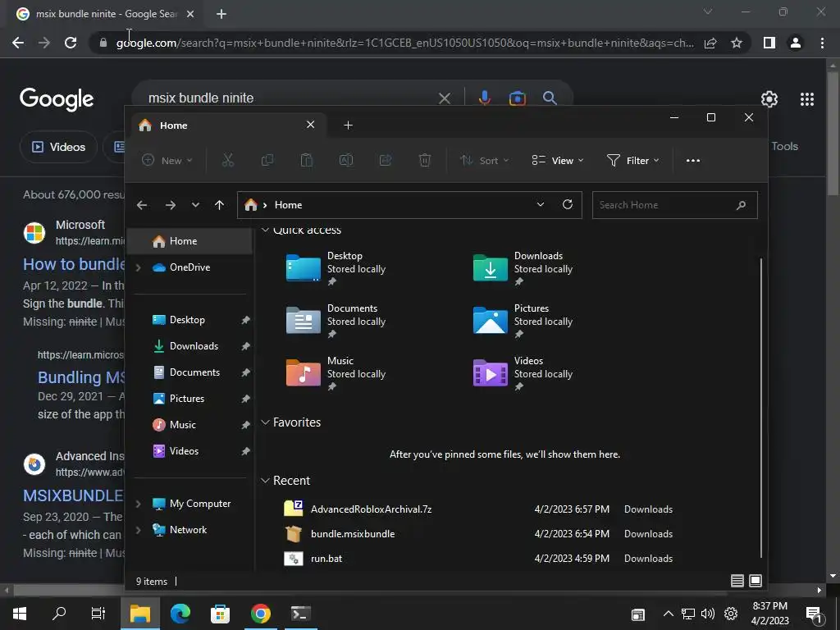Open the bundle.msixbundle recent file

pyautogui.click(x=478, y=533)
